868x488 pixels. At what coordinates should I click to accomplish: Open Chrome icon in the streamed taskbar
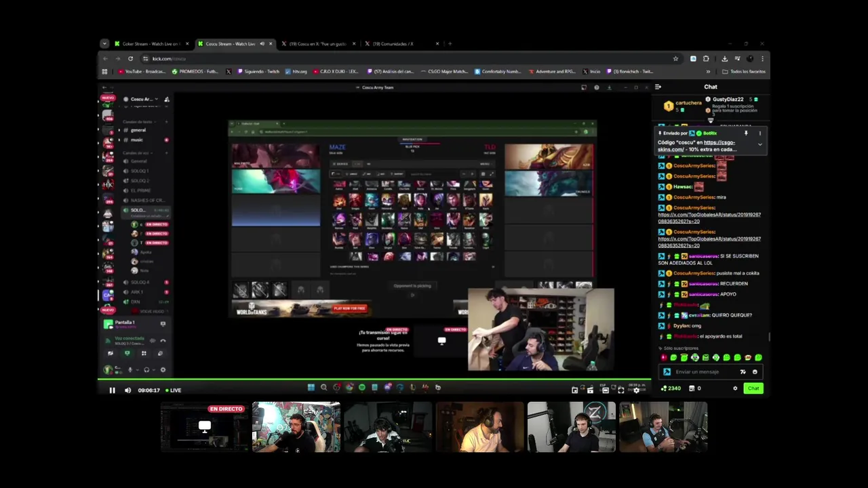point(349,388)
